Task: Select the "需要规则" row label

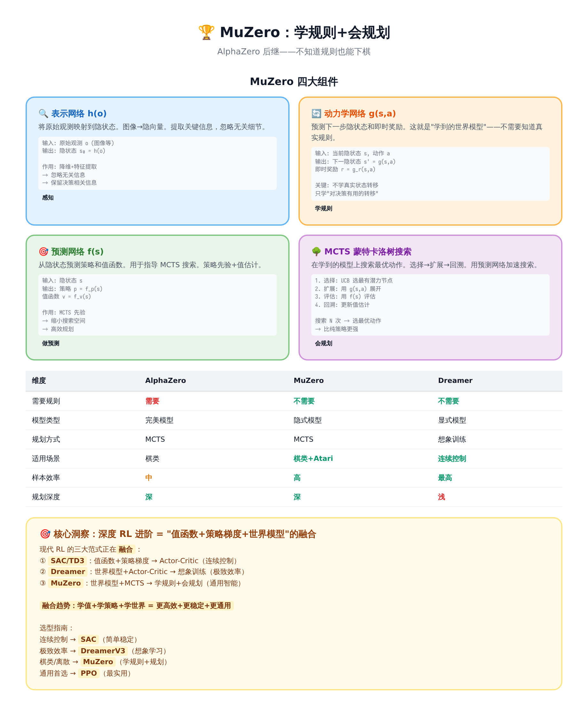Action: point(46,401)
